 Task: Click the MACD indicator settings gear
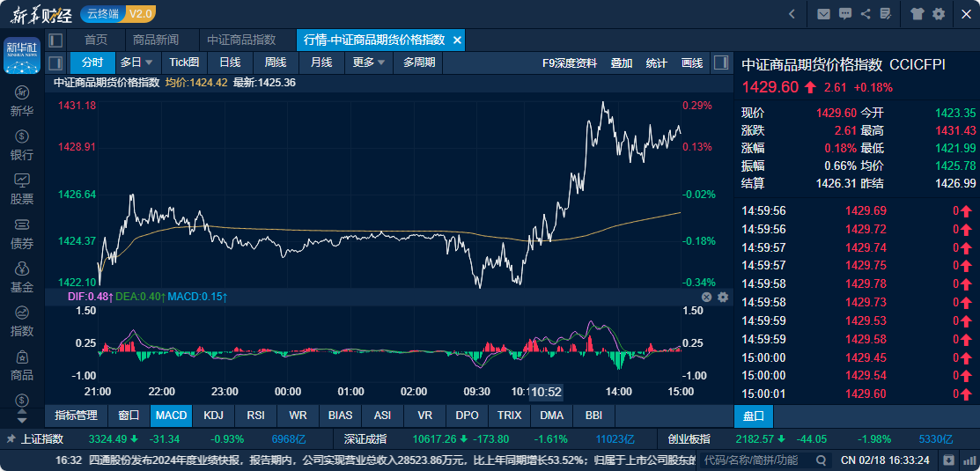click(723, 298)
